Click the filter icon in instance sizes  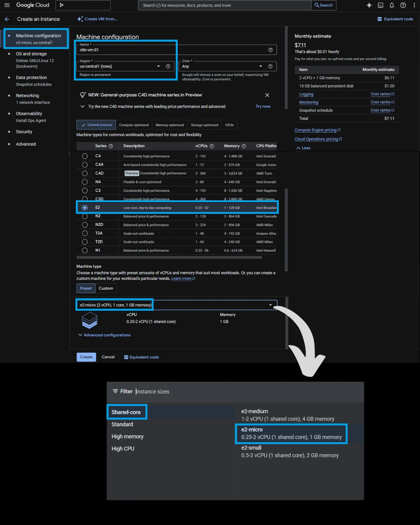coord(115,391)
